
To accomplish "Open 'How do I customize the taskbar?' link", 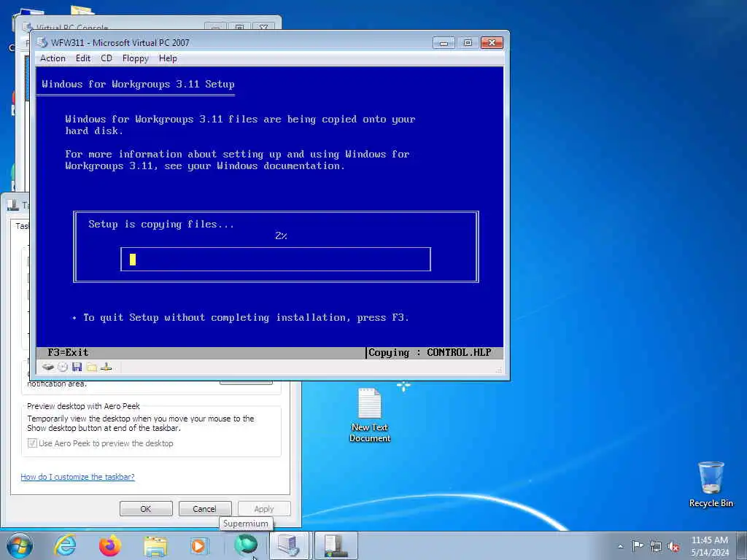I will (77, 477).
